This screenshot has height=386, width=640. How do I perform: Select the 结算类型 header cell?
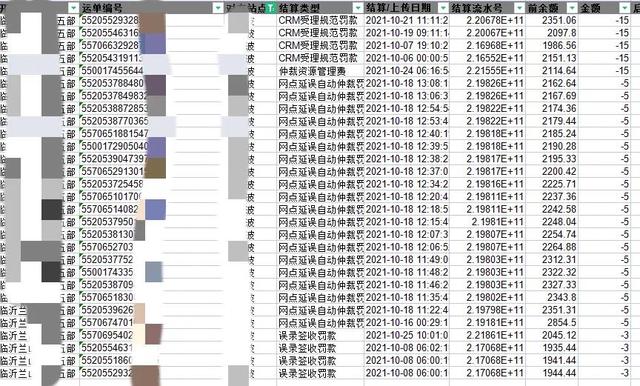coord(320,8)
